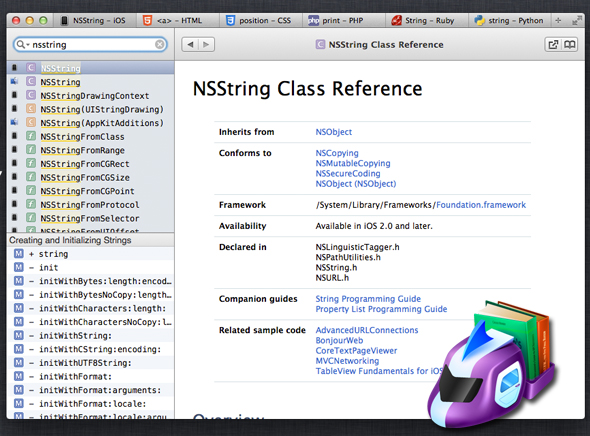Image resolution: width=590 pixels, height=436 pixels.
Task: Jump to initWithString: method
Action: [x=90, y=336]
